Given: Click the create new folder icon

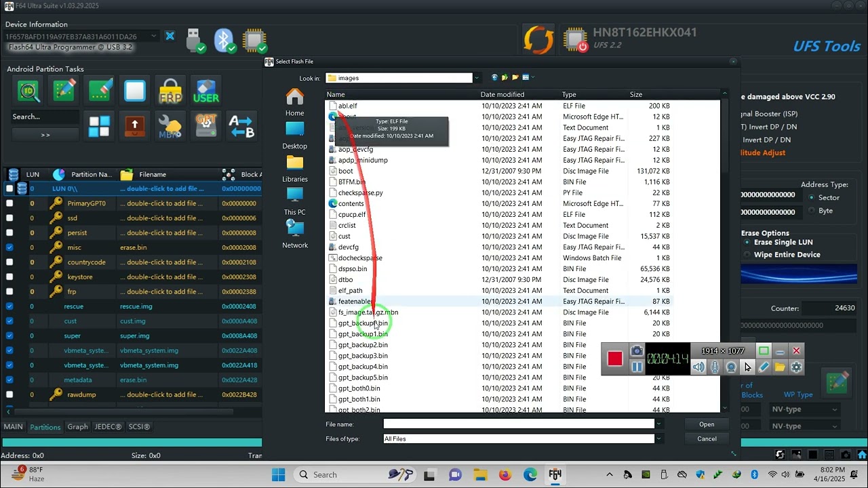Looking at the screenshot, I should (x=515, y=78).
